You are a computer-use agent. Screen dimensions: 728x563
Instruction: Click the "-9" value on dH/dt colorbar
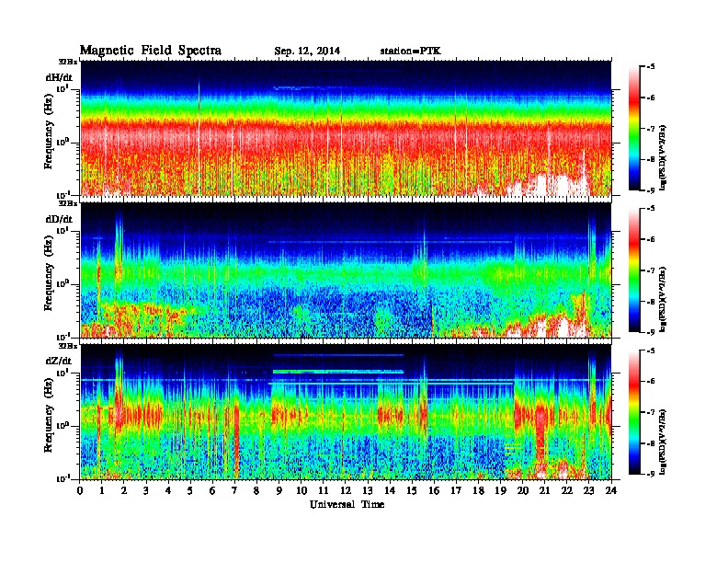(651, 190)
